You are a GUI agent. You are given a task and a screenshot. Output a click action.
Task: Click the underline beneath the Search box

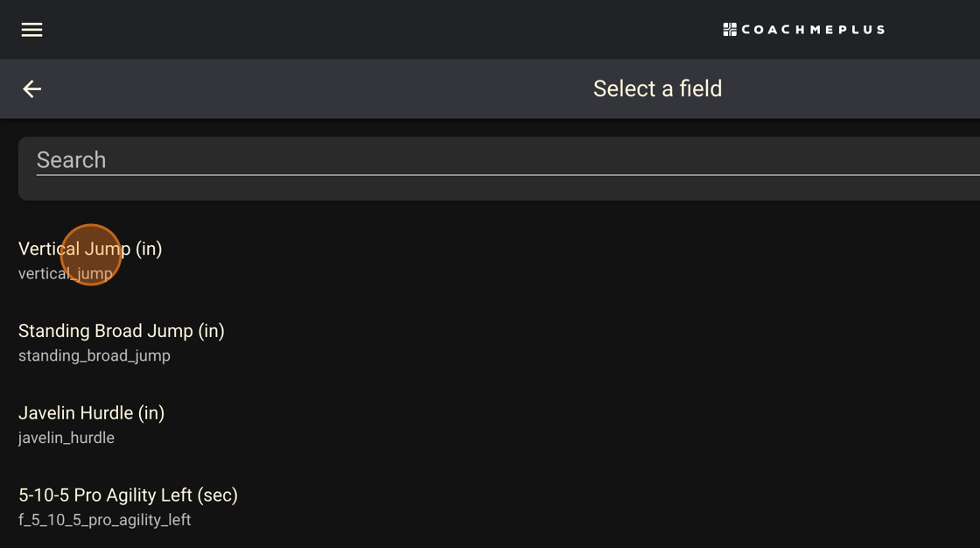[508, 175]
